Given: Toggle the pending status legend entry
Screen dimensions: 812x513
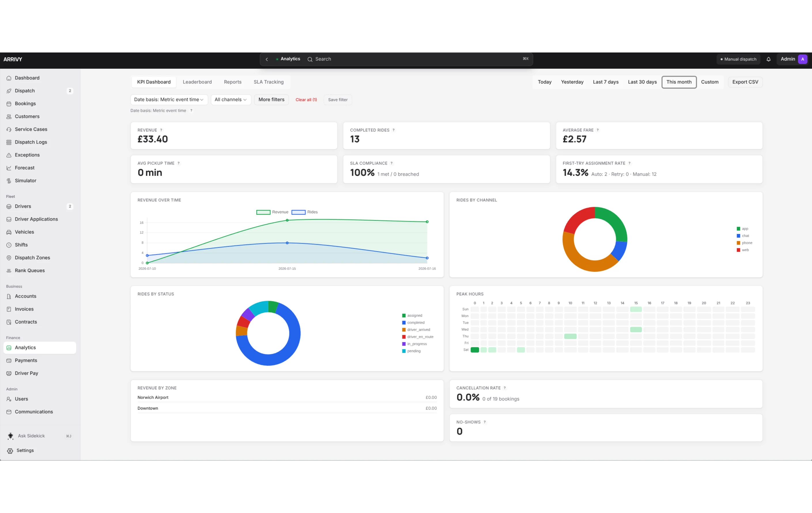Looking at the screenshot, I should [411, 351].
